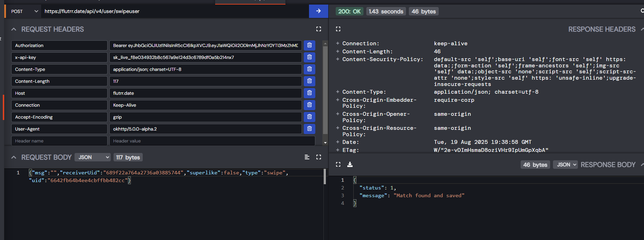This screenshot has width=644, height=240.
Task: Delete the User-Agent header row
Action: coord(309,129)
